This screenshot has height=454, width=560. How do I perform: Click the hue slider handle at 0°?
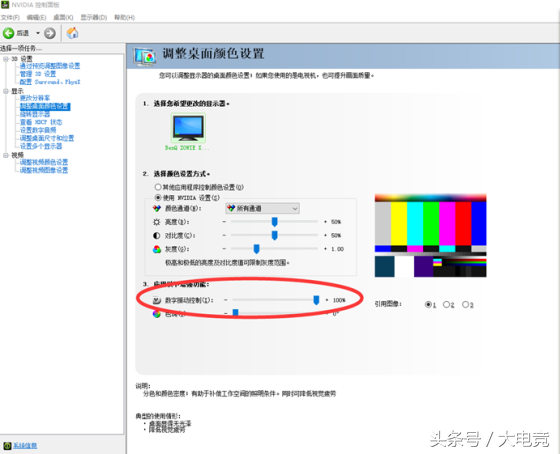point(235,313)
